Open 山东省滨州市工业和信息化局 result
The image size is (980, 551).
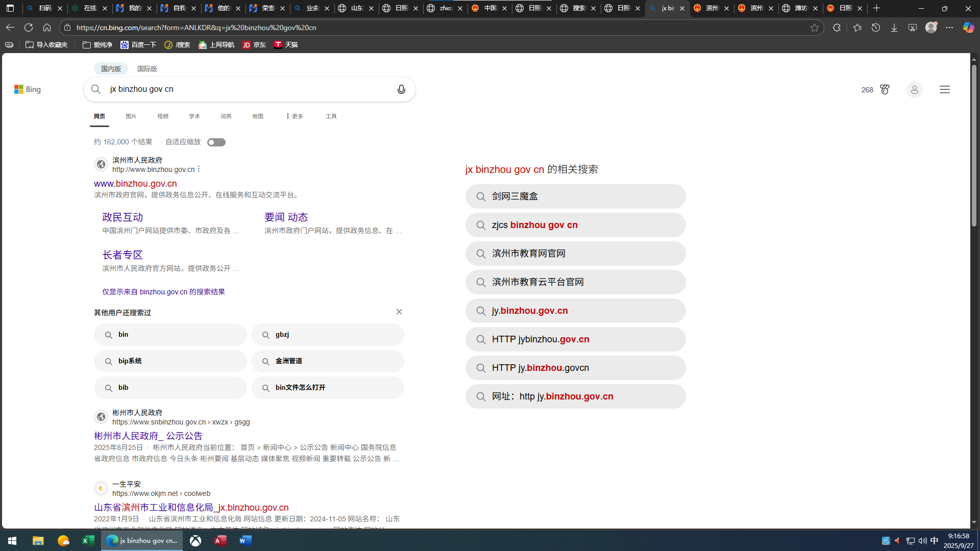(191, 508)
